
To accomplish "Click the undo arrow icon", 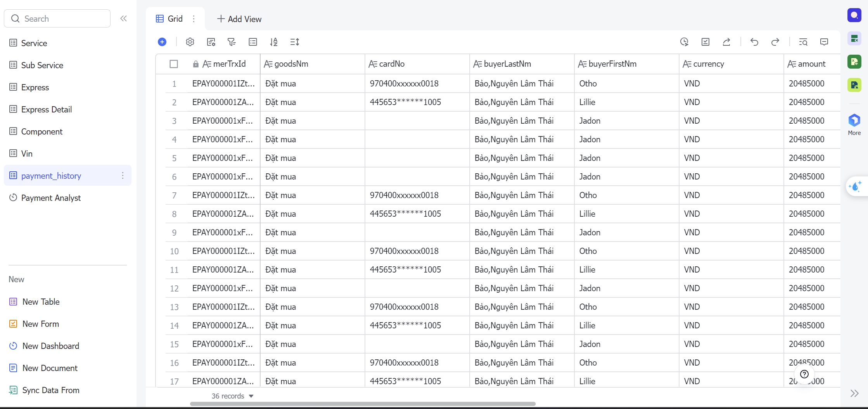I will (x=754, y=42).
